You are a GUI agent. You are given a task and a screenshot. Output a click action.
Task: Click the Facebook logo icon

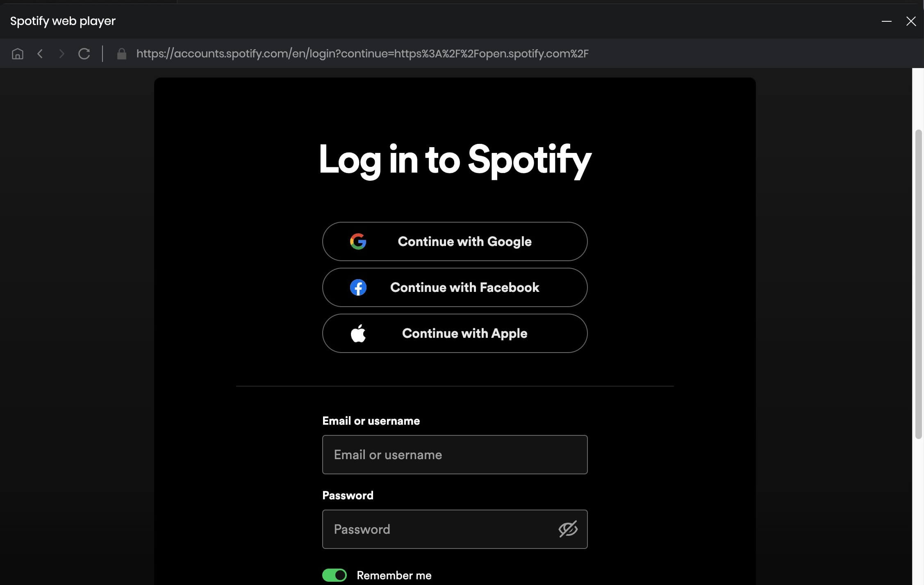[358, 287]
